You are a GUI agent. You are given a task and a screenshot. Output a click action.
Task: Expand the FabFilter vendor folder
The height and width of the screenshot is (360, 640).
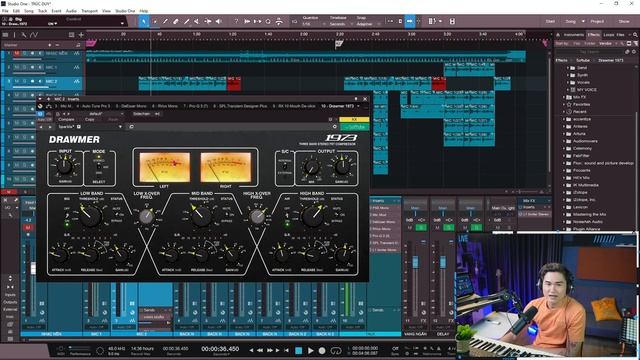(564, 156)
